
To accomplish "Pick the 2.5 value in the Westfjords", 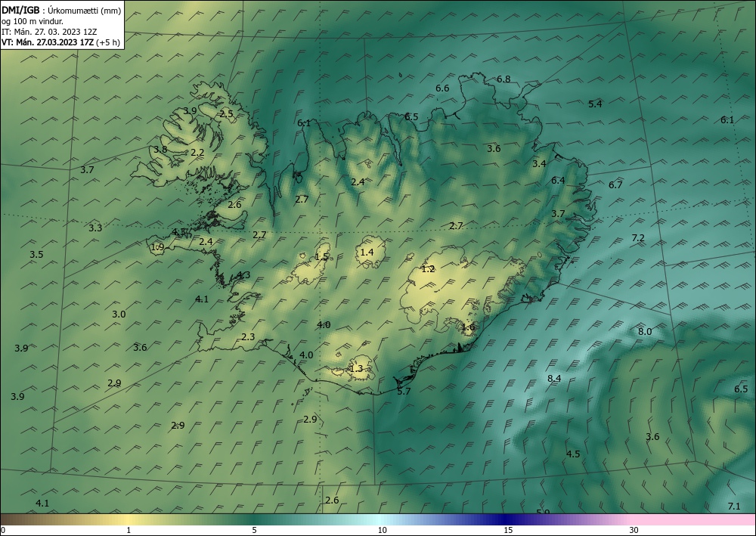I will tap(226, 114).
